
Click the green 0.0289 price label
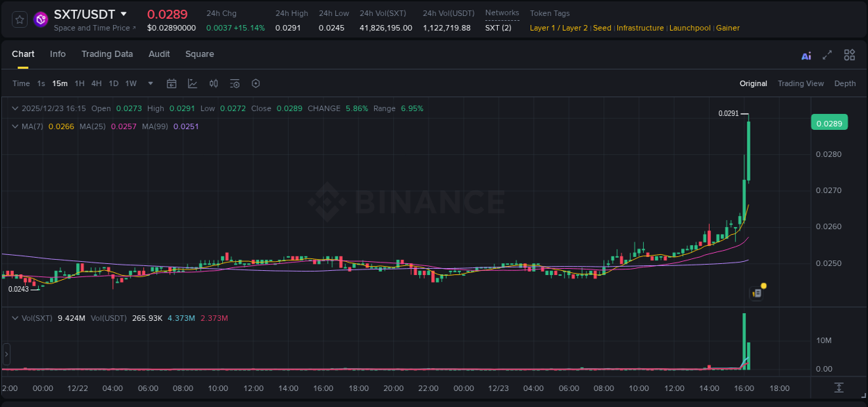click(x=831, y=122)
